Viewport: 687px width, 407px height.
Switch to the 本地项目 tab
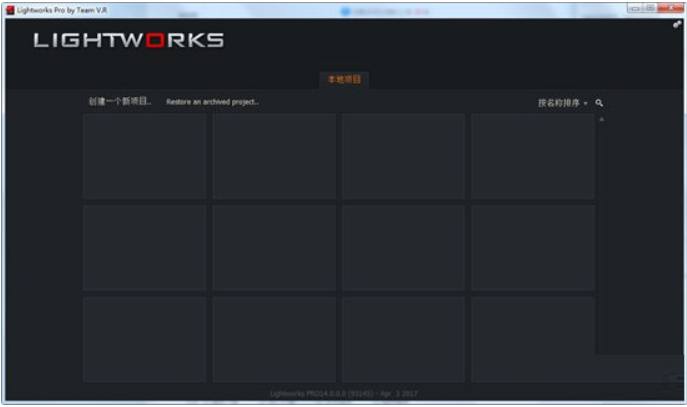pos(344,79)
